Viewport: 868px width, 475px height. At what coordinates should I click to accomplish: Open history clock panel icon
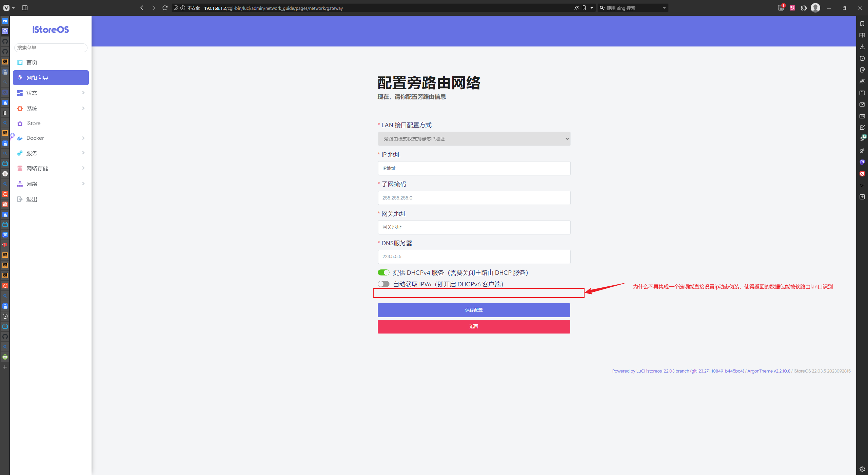(862, 58)
